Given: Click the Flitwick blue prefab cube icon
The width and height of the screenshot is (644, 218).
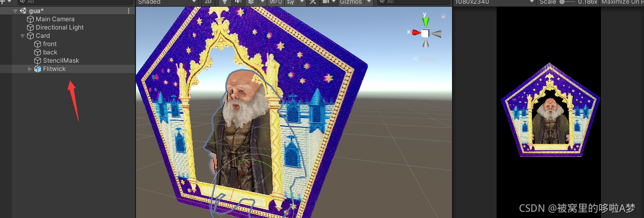Looking at the screenshot, I should [37, 69].
